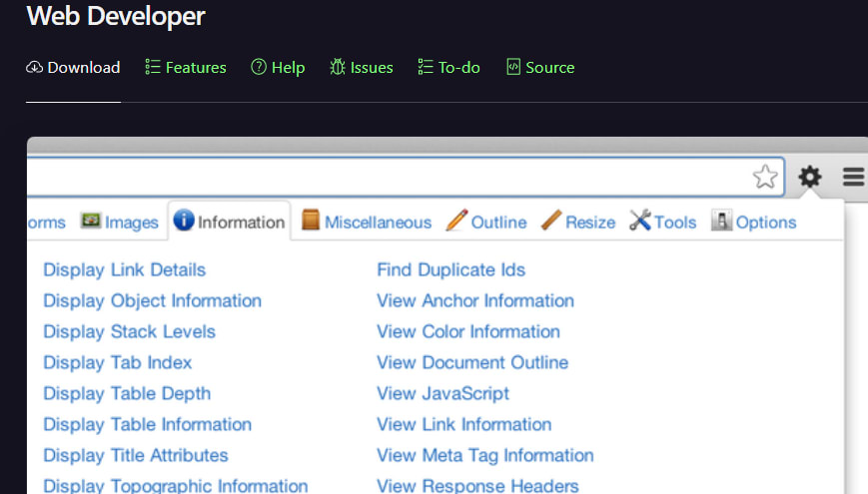The width and height of the screenshot is (868, 494).
Task: Click the Miscellaneous box icon
Action: 311,220
